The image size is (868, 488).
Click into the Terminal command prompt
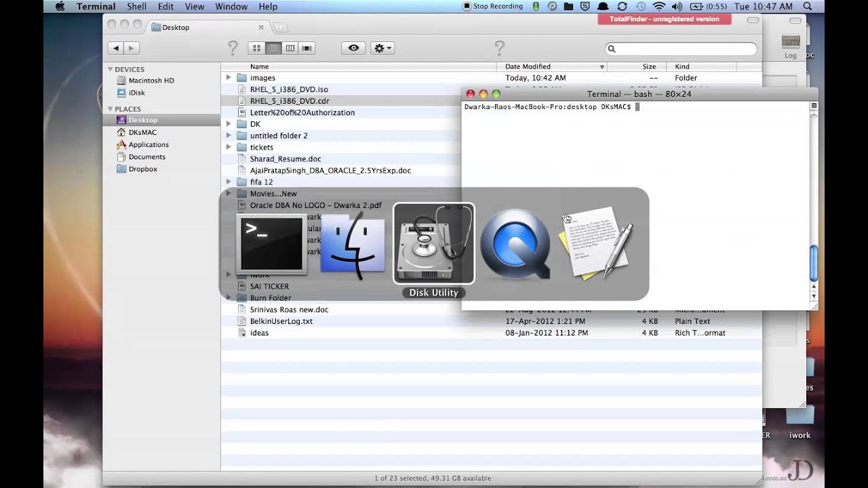pyautogui.click(x=637, y=107)
